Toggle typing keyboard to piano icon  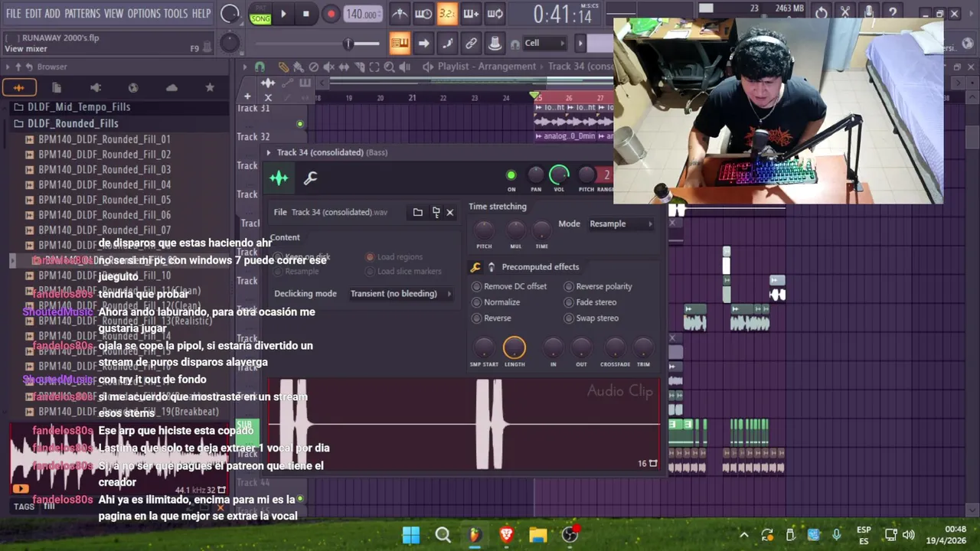pyautogui.click(x=400, y=43)
